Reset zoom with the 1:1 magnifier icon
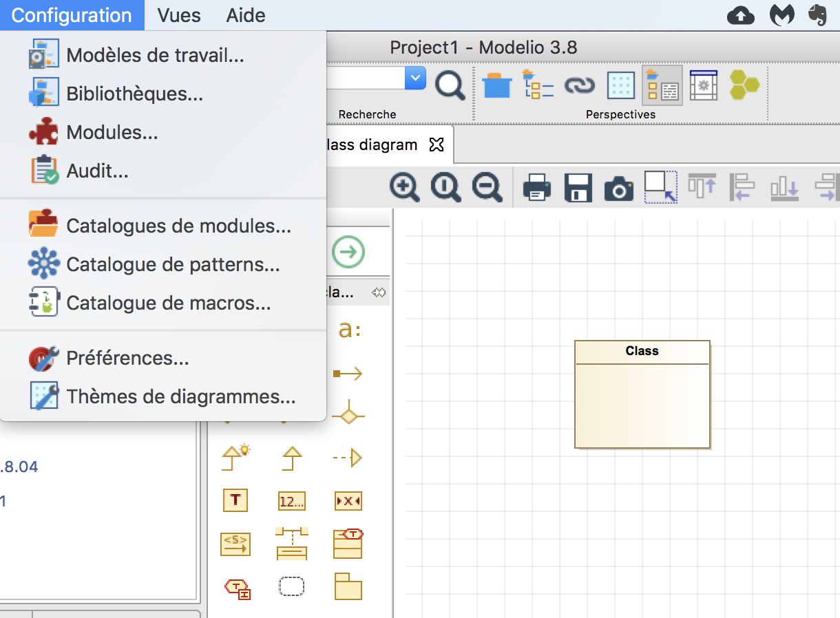 445,187
